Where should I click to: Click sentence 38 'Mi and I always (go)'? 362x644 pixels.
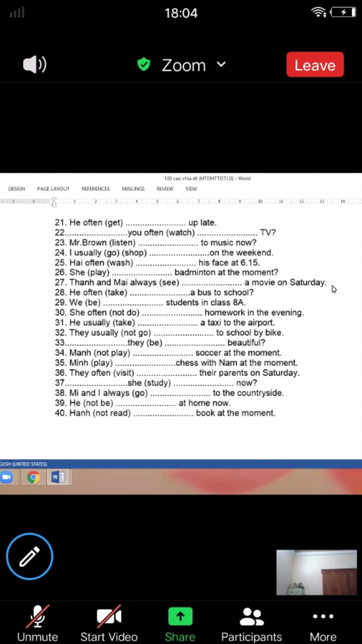(169, 393)
